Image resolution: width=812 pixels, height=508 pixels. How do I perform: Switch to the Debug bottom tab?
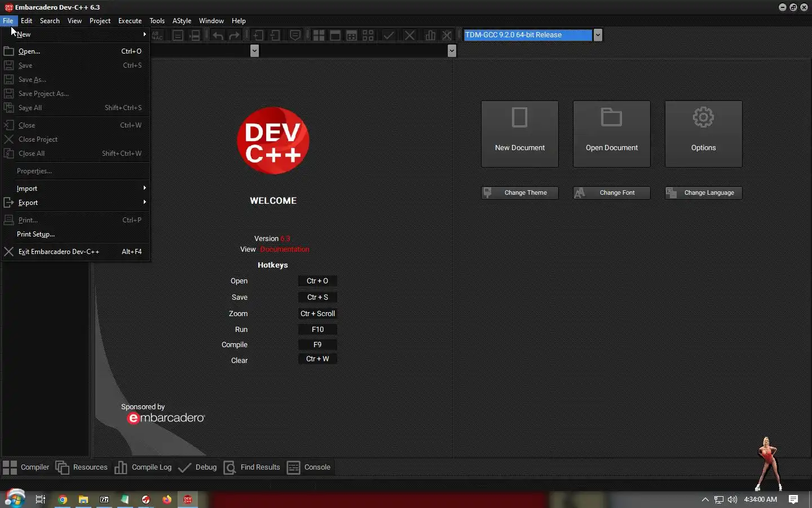pos(197,467)
